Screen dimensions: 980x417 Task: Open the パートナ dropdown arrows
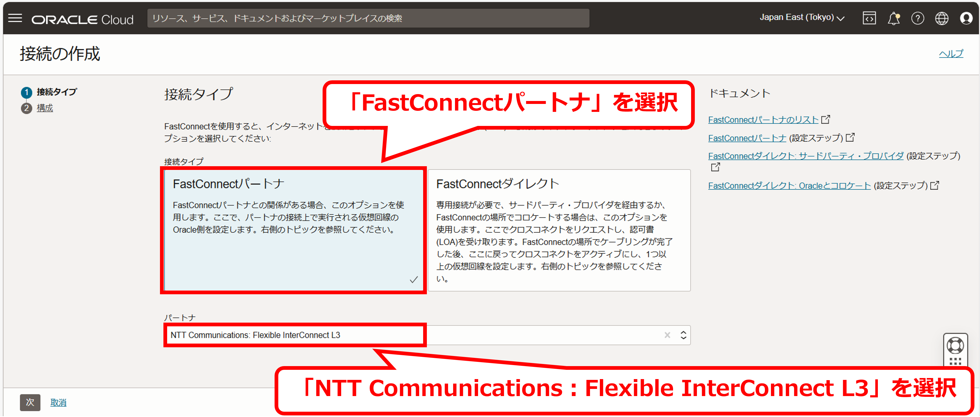coord(683,335)
